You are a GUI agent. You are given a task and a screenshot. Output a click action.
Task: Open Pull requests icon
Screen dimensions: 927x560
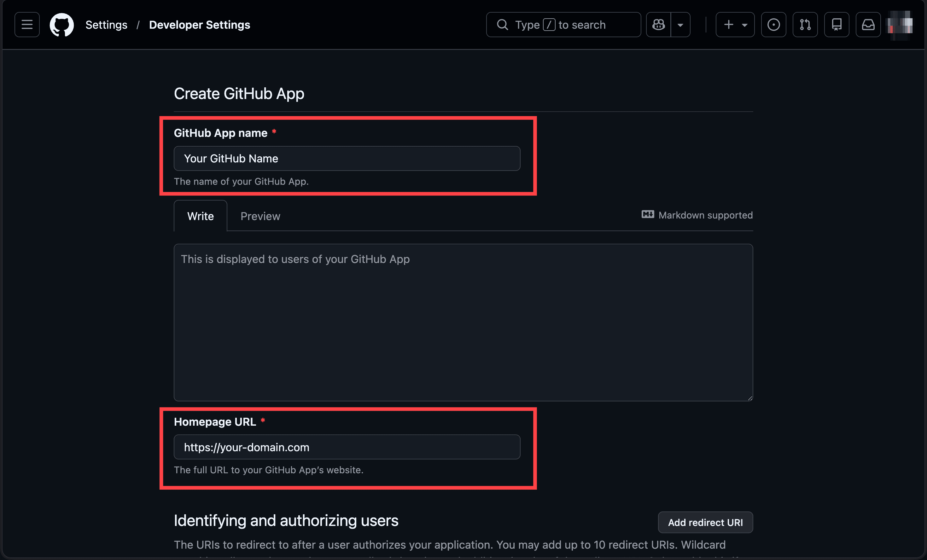click(x=805, y=25)
